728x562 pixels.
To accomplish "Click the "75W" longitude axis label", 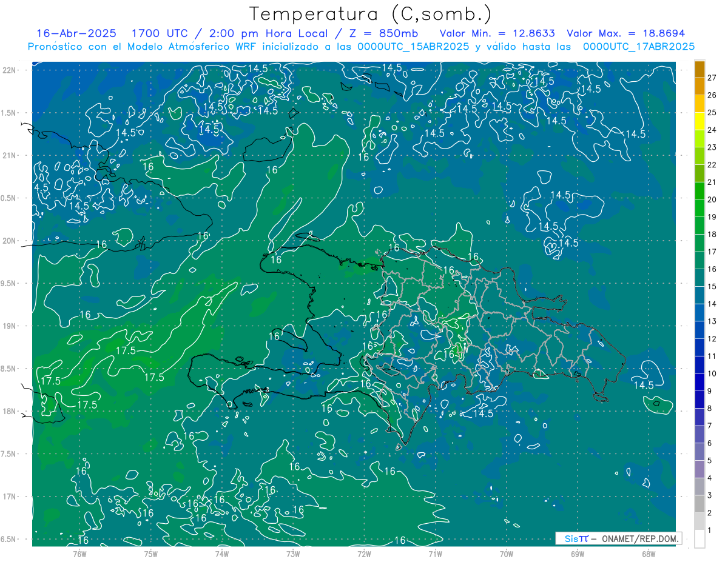I will (x=151, y=554).
